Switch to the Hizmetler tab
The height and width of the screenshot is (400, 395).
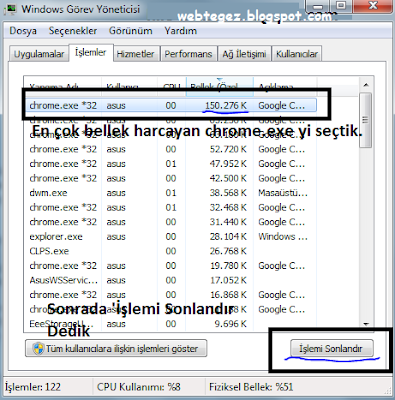[136, 54]
